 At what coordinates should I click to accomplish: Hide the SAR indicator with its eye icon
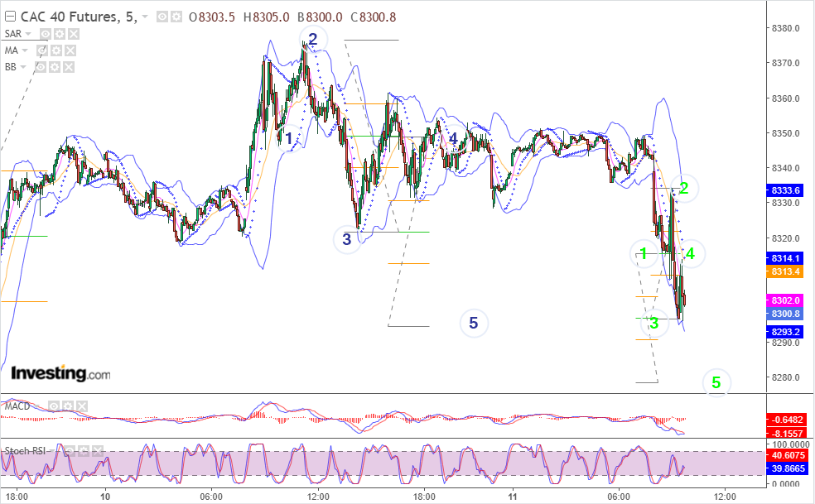(46, 34)
